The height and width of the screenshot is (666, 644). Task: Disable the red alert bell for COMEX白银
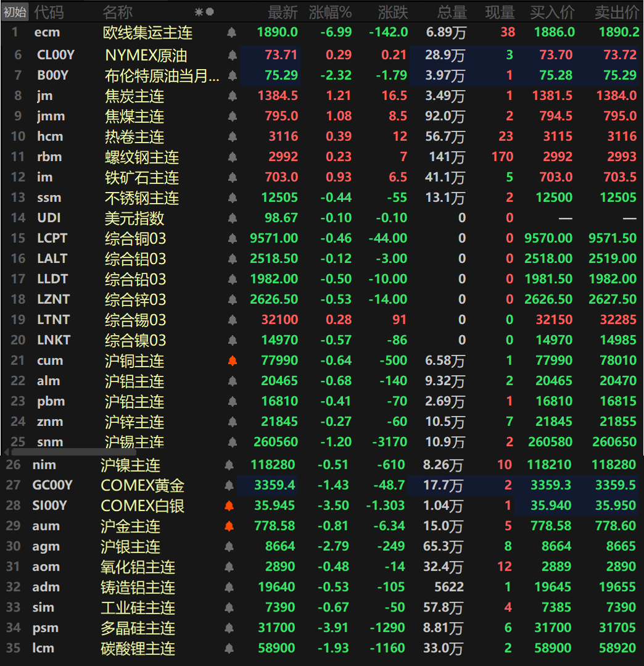click(x=229, y=506)
